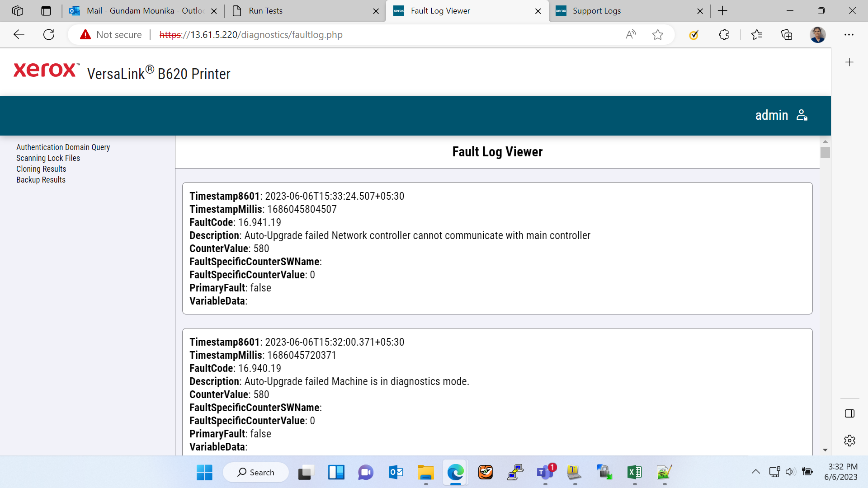The width and height of the screenshot is (868, 488).
Task: Open Scanning Lock Files link
Action: (x=48, y=158)
